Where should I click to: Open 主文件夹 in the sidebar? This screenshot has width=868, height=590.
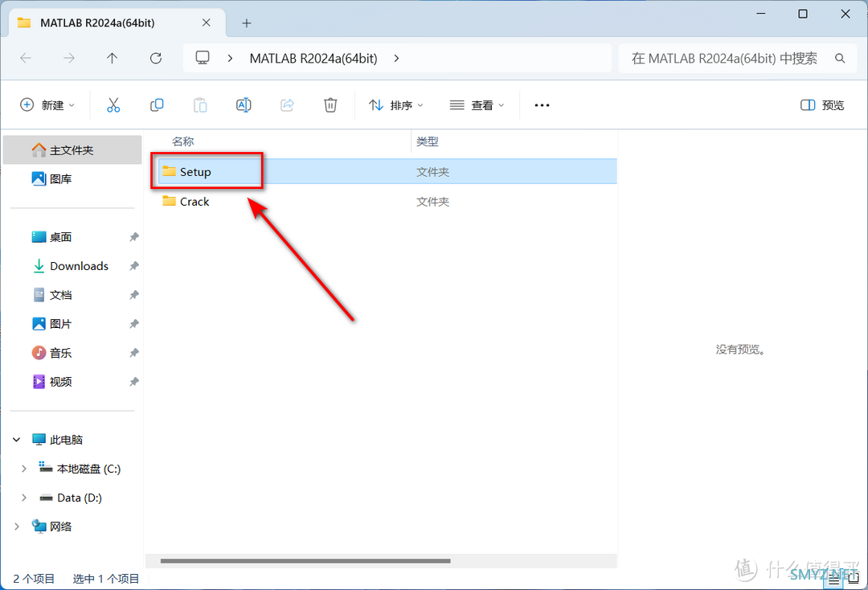(x=72, y=150)
